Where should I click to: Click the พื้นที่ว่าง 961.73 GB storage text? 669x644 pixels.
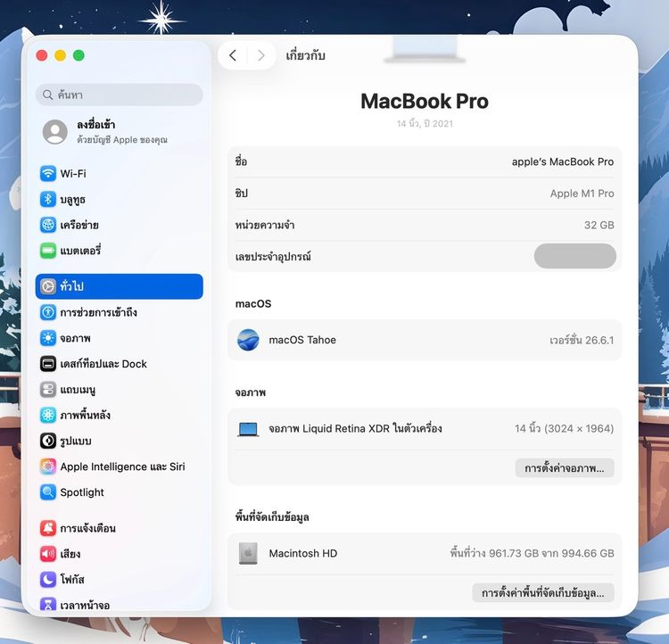532,554
